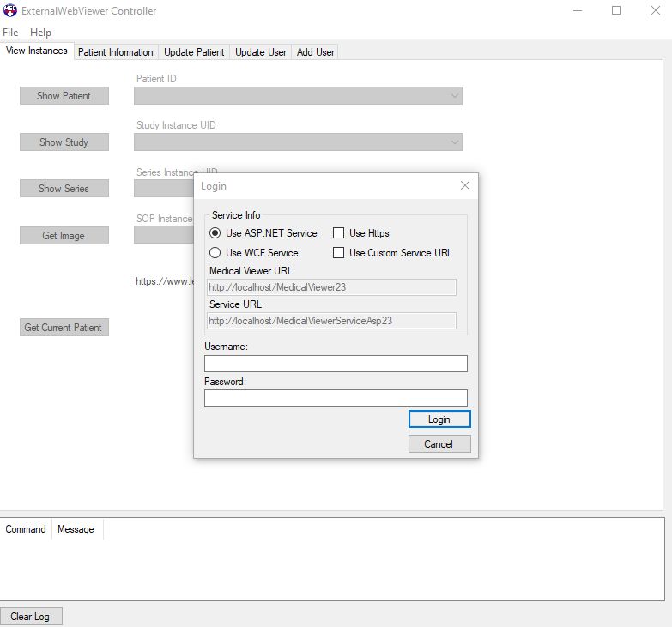Clear the log with Clear Log button

point(31,617)
